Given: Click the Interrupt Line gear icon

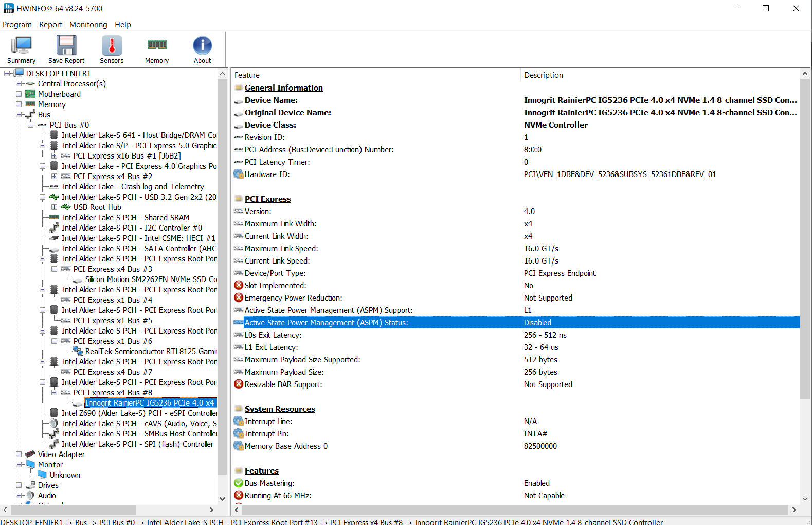Looking at the screenshot, I should (239, 421).
